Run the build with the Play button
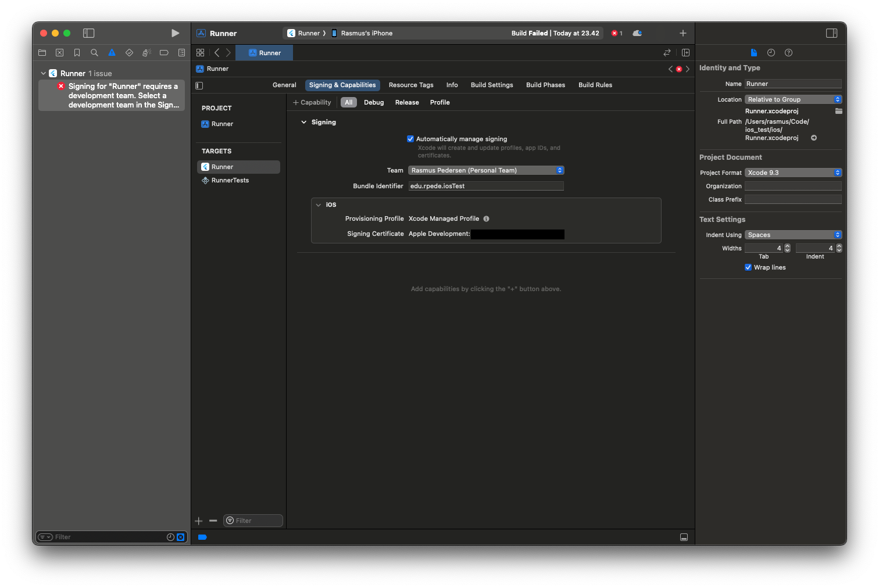Image resolution: width=879 pixels, height=588 pixels. 175,33
